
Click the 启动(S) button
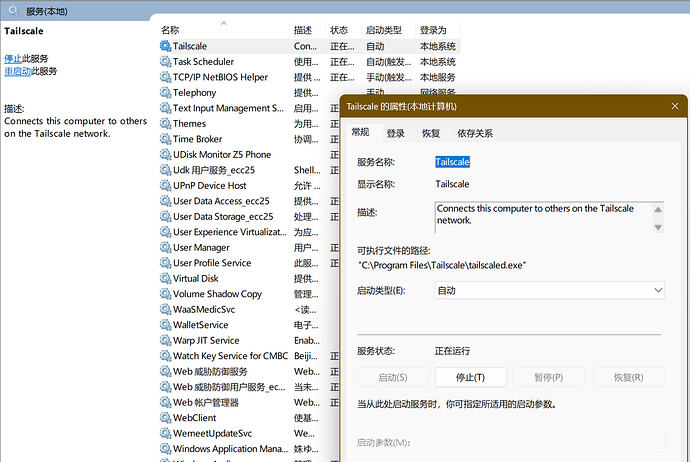393,378
